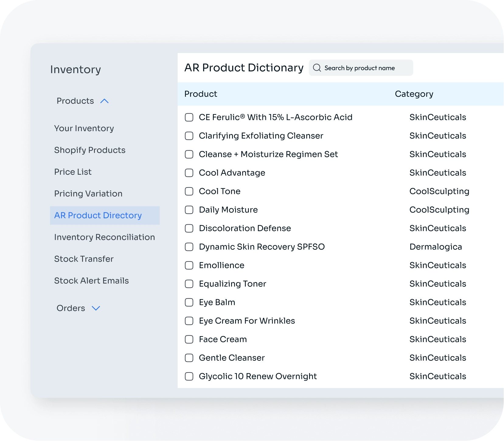Viewport: 504px width, 441px height.
Task: Select AR Product Directory menu item
Action: (98, 215)
